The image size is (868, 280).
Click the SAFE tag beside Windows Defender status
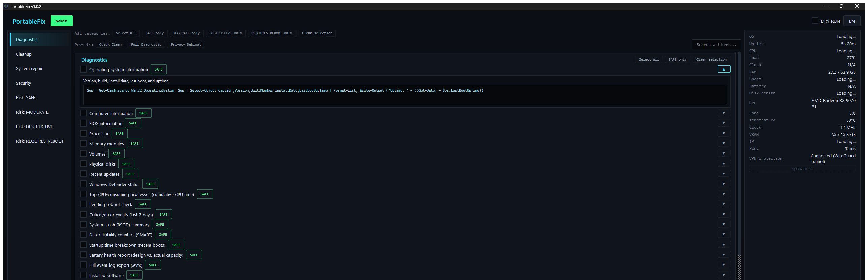[x=150, y=184]
